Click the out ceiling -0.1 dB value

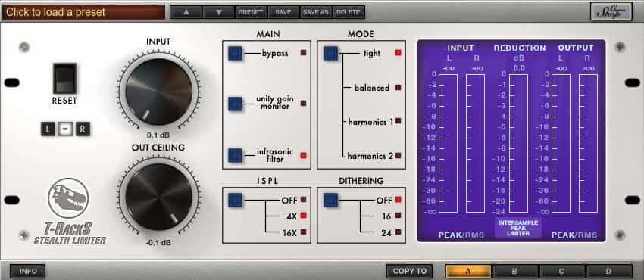[158, 242]
